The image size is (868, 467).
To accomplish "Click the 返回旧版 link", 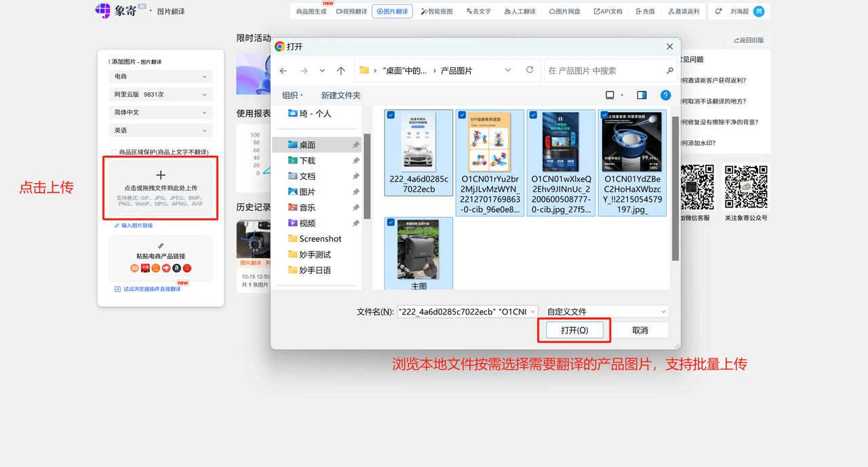I will pyautogui.click(x=749, y=40).
